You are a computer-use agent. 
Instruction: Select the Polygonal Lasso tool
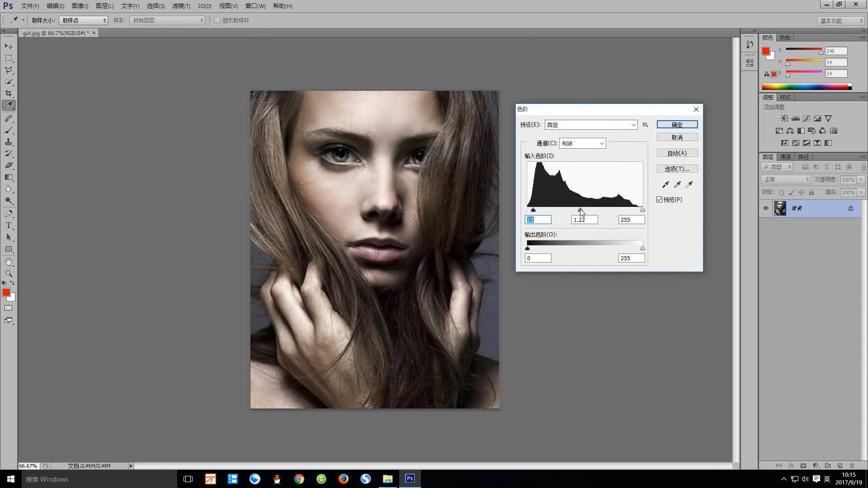coord(9,70)
